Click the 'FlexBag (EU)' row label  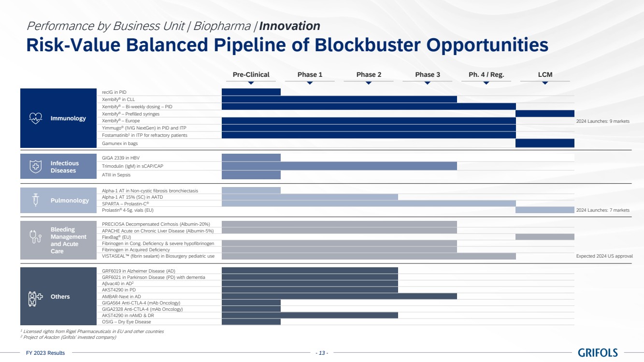116,237
